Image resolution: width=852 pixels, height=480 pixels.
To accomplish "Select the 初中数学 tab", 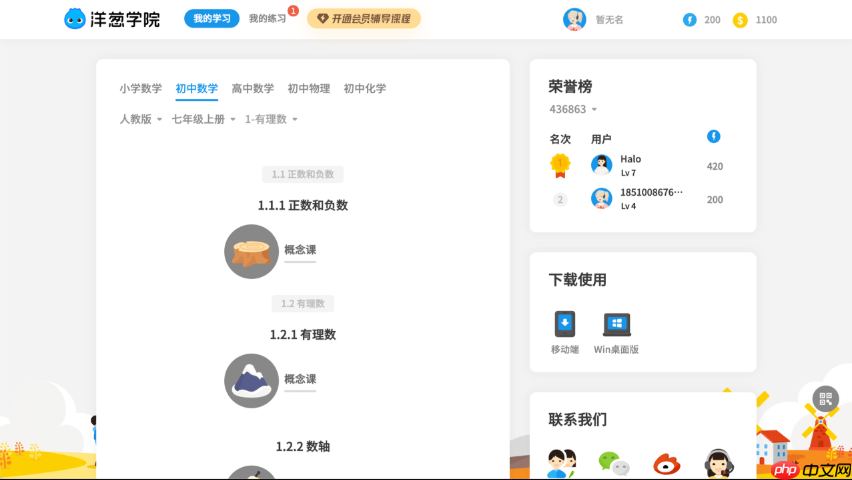I will pos(197,88).
